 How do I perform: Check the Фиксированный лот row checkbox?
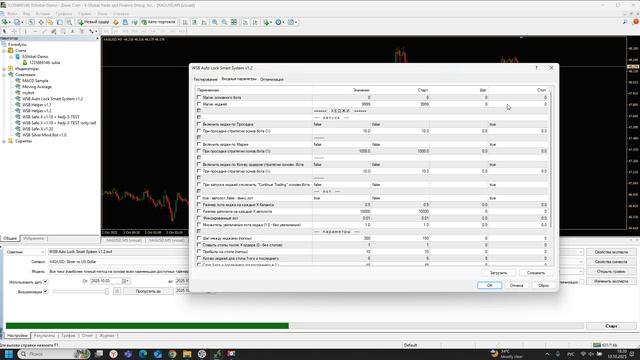199,218
